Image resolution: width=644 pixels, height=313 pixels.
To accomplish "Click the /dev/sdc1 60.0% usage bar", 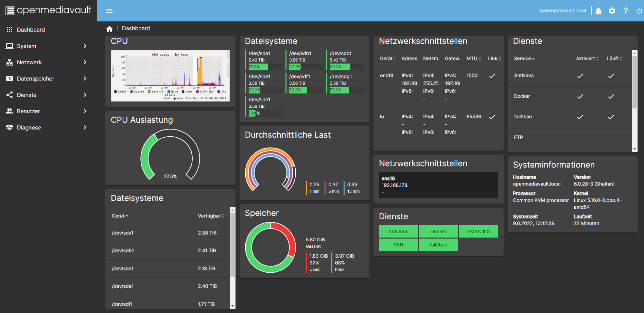I will [347, 67].
